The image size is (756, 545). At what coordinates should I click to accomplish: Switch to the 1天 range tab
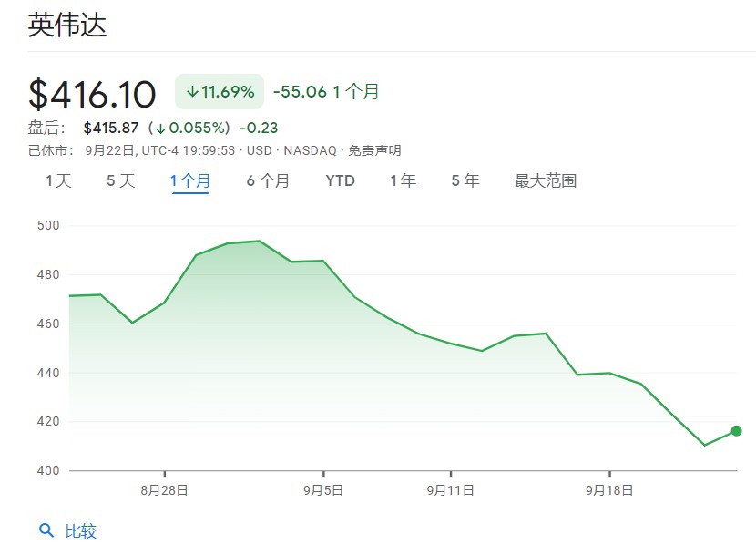(x=58, y=180)
